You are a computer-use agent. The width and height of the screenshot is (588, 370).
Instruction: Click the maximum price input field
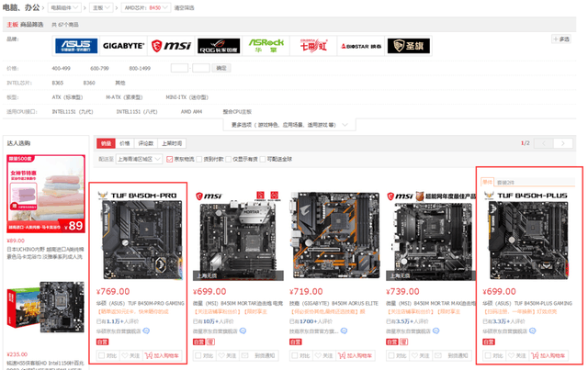pyautogui.click(x=201, y=68)
